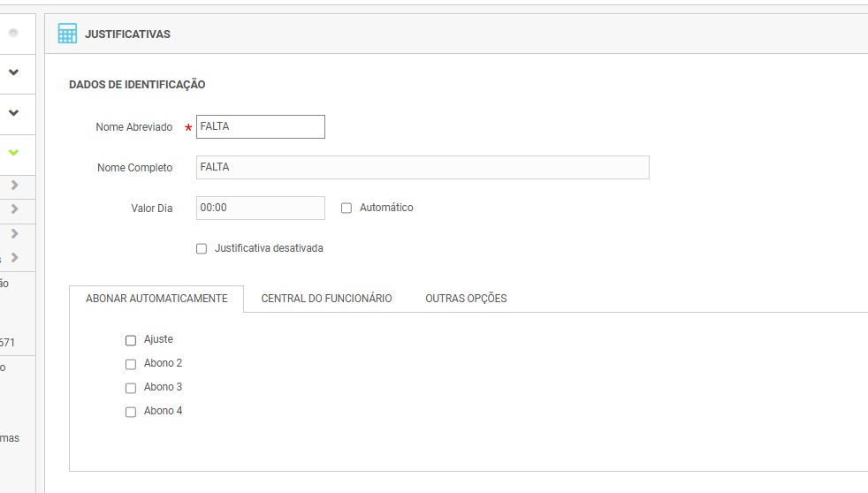The image size is (868, 493).
Task: Check the Justificativa desativada box
Action: [x=202, y=249]
